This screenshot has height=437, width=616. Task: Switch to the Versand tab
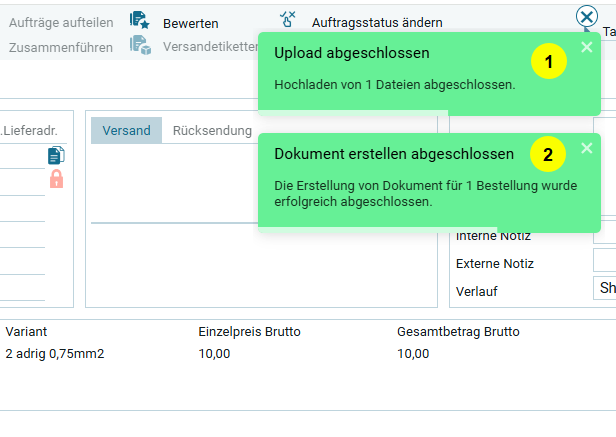(126, 131)
